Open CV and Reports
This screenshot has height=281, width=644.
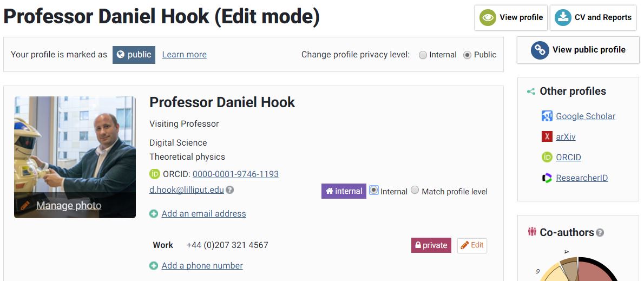coord(593,17)
